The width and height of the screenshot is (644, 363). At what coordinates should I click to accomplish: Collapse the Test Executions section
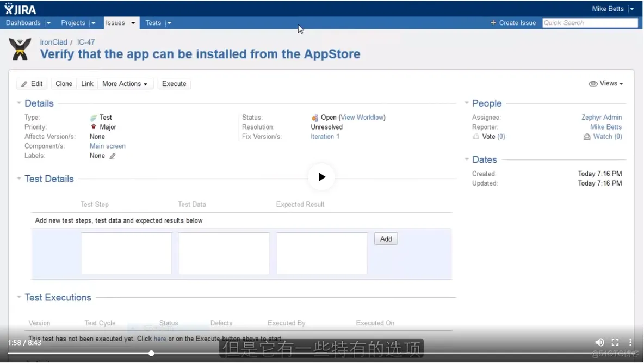19,297
